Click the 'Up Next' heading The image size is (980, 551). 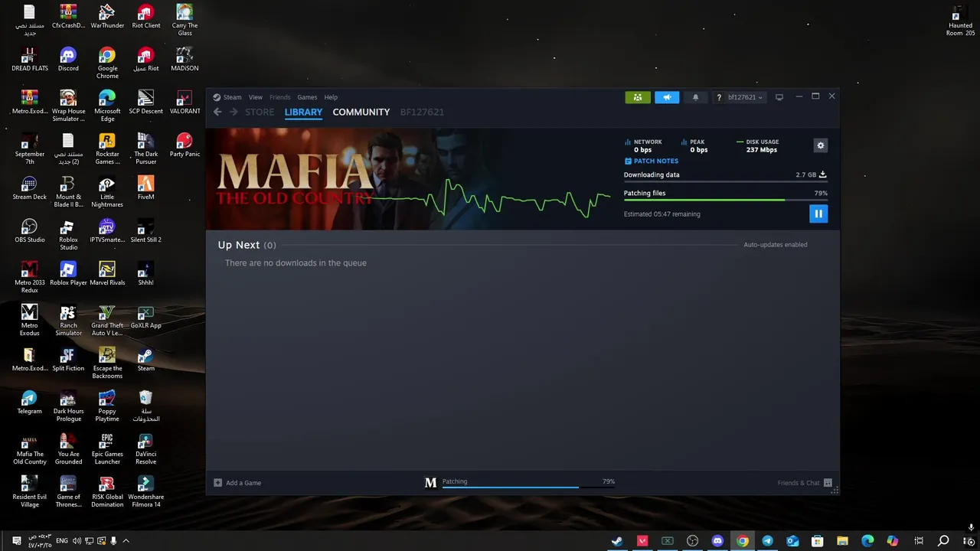click(239, 245)
